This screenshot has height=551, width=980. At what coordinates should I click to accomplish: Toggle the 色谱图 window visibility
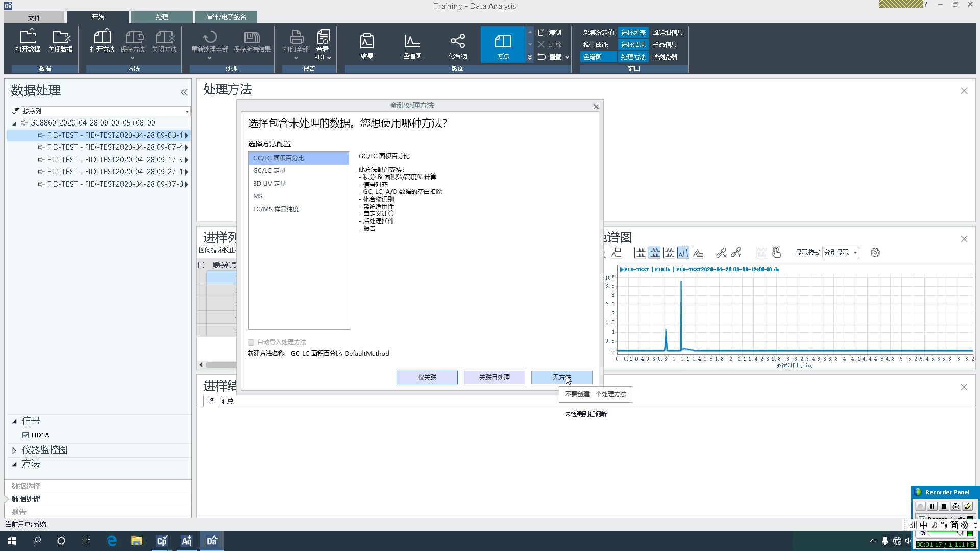597,57
